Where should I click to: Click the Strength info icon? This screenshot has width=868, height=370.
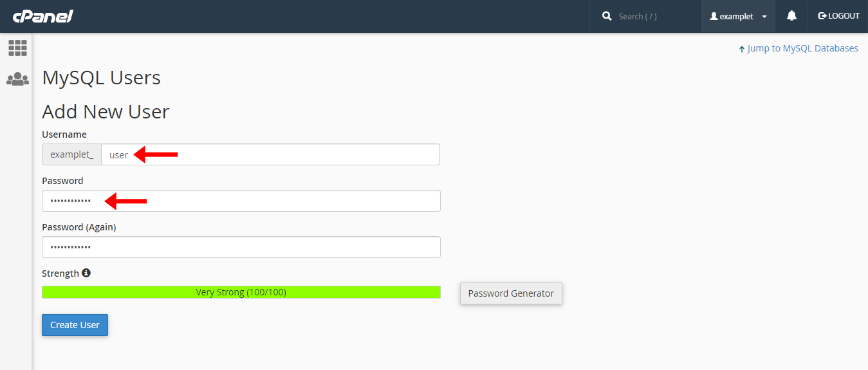[86, 273]
